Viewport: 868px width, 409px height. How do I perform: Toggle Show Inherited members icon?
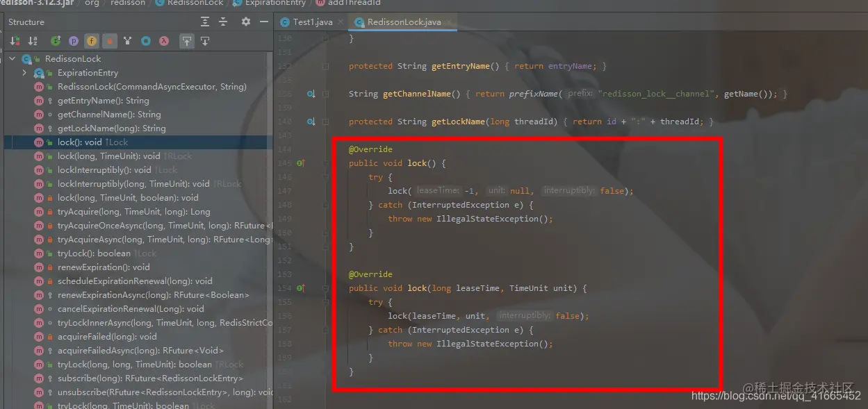(x=56, y=41)
